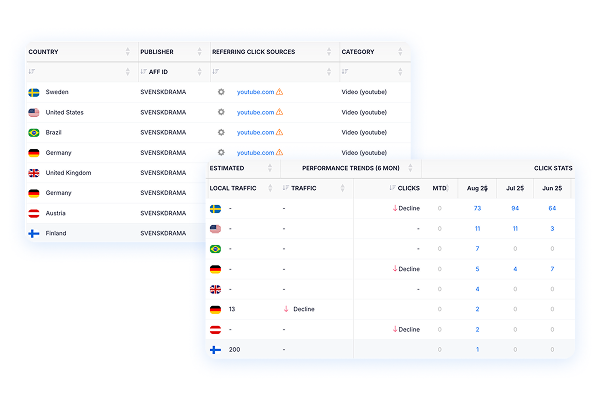Click the gear icon in United States row
This screenshot has height=400, width=600.
[x=221, y=112]
